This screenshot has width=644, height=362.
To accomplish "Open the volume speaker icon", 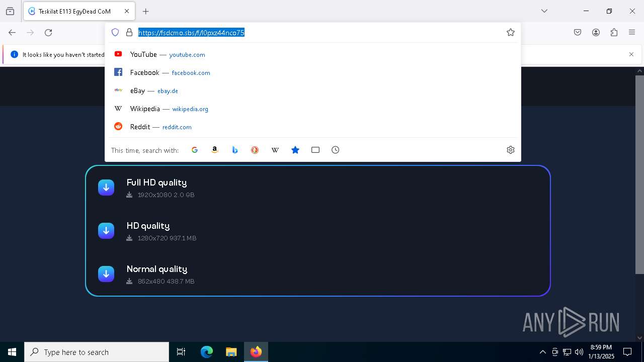I will tap(579, 352).
